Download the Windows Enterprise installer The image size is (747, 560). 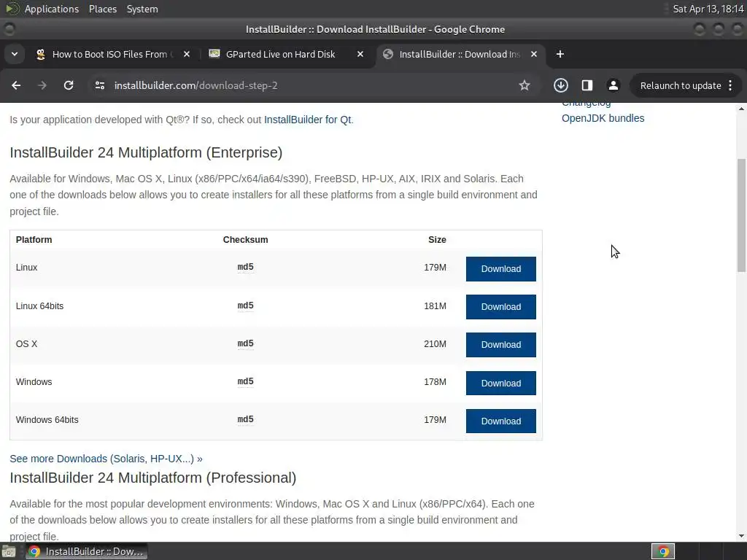click(x=500, y=383)
